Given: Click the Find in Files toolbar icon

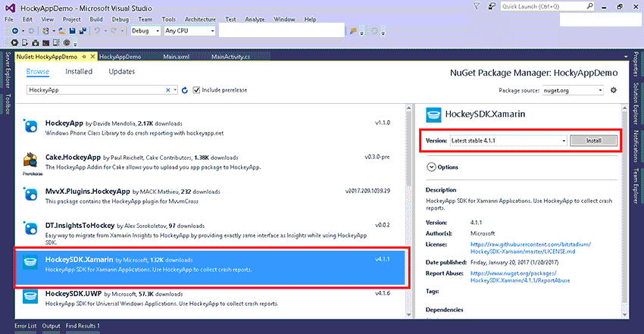Looking at the screenshot, I should [x=353, y=31].
